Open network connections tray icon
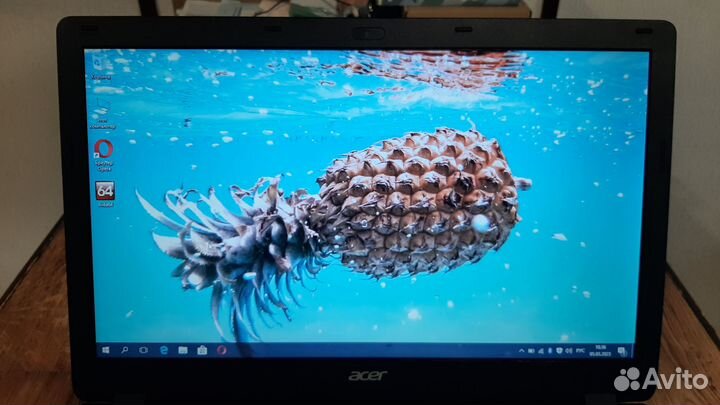This screenshot has height=405, width=720. (x=541, y=351)
